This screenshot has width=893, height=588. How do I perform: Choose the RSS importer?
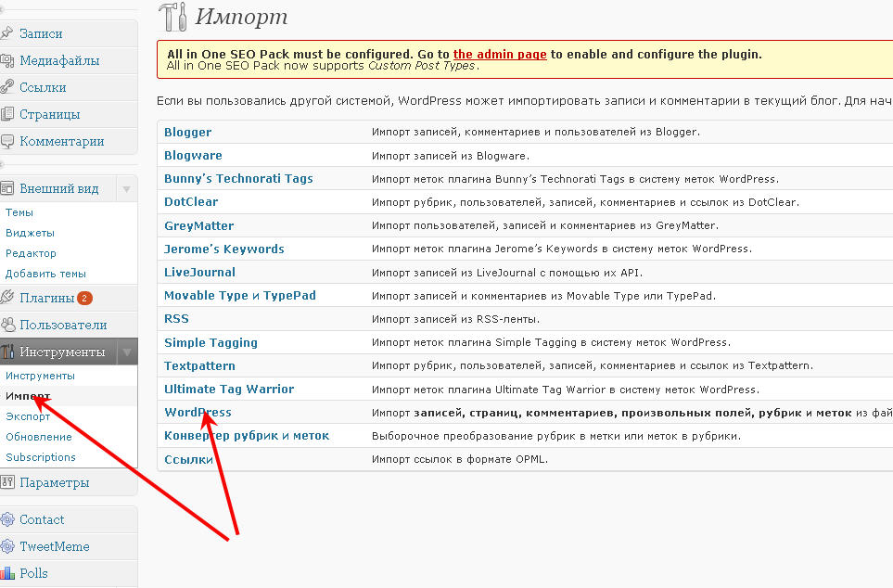tap(176, 319)
